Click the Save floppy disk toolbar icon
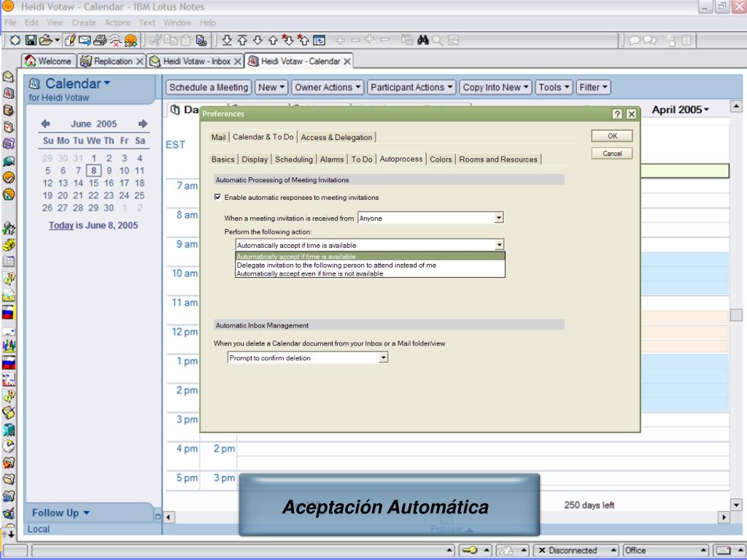Screen dimensions: 747x560 [31, 41]
